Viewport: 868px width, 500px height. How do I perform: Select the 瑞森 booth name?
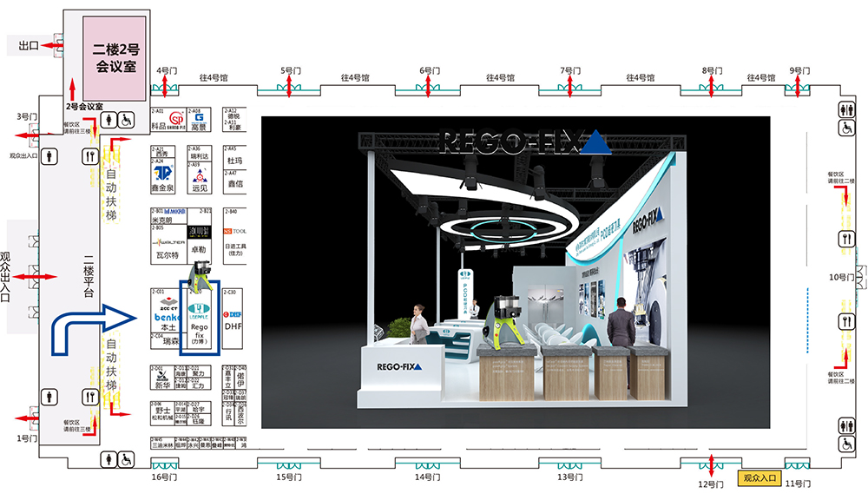coord(171,342)
